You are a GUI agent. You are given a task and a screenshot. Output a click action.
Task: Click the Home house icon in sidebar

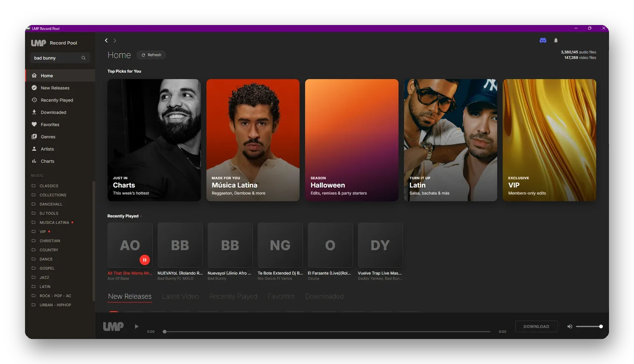[34, 75]
